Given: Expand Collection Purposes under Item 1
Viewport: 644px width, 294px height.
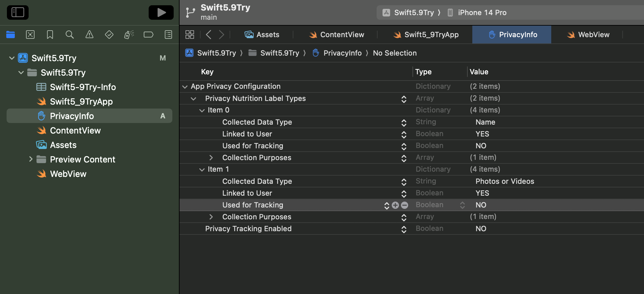Looking at the screenshot, I should (x=211, y=217).
